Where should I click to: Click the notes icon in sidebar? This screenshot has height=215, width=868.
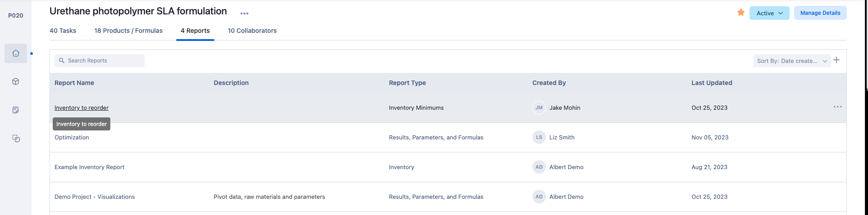coord(16,110)
